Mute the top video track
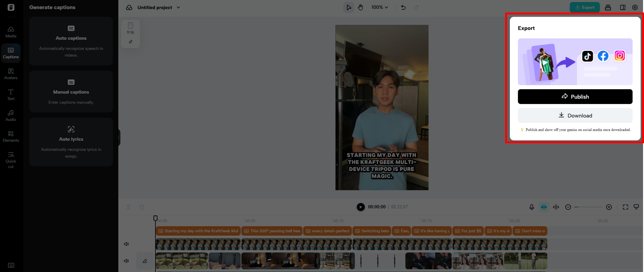Image resolution: width=644 pixels, height=272 pixels. 126,244
